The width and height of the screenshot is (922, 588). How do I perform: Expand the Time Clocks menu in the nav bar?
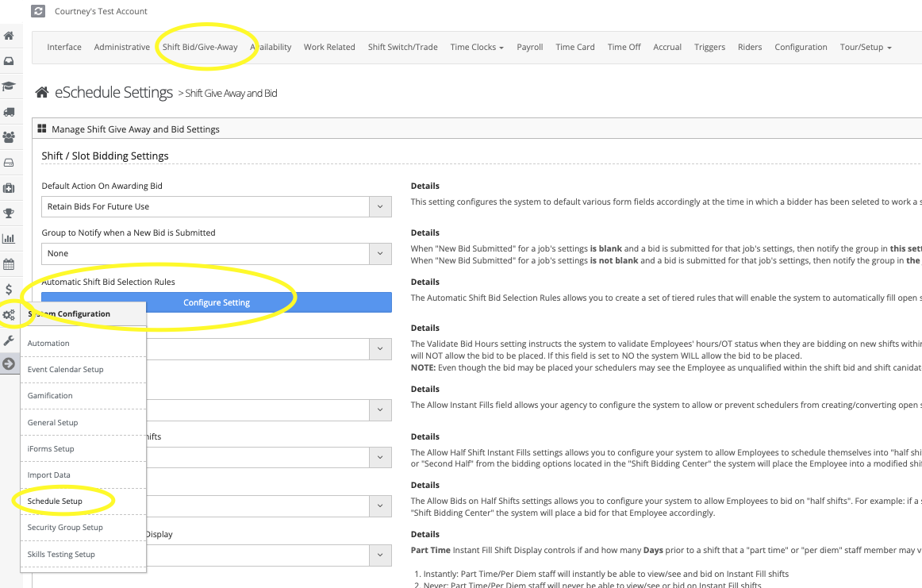click(477, 47)
